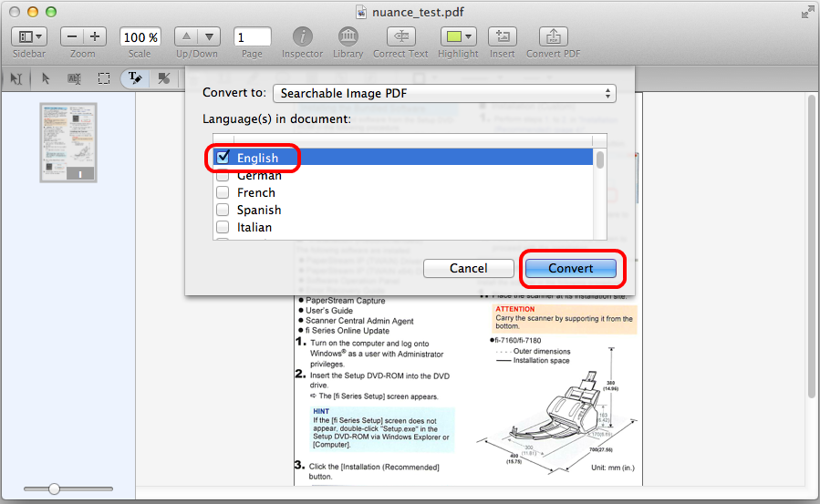This screenshot has height=504, width=820.
Task: Tick the Italian language checkbox
Action: point(223,227)
